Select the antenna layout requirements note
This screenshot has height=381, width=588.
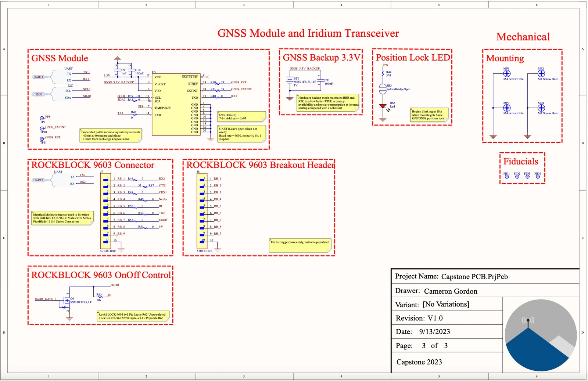[x=111, y=135]
